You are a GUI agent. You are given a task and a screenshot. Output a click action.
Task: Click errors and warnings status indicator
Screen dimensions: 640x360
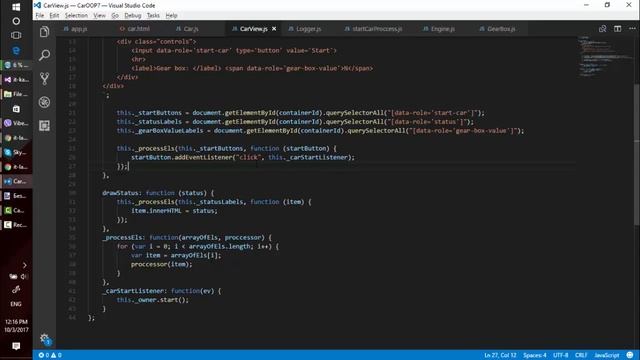tap(50, 355)
